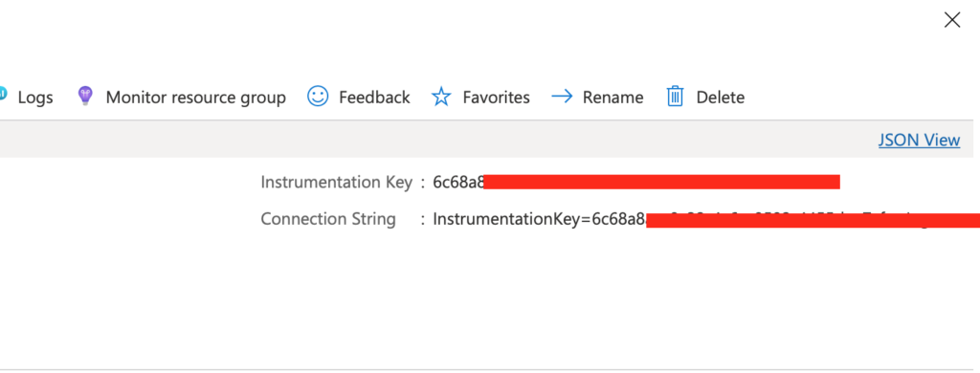Select the Rename text label
The height and width of the screenshot is (373, 980).
[x=612, y=98]
